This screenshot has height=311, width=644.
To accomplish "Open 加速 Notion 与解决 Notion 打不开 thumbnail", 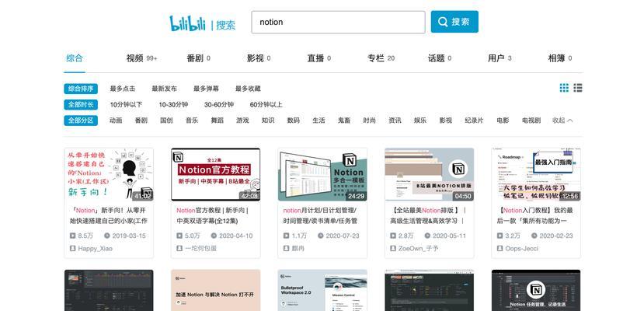I will [x=216, y=290].
